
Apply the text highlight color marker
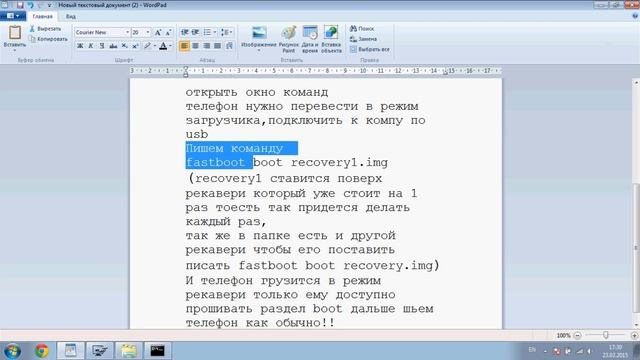coord(147,46)
